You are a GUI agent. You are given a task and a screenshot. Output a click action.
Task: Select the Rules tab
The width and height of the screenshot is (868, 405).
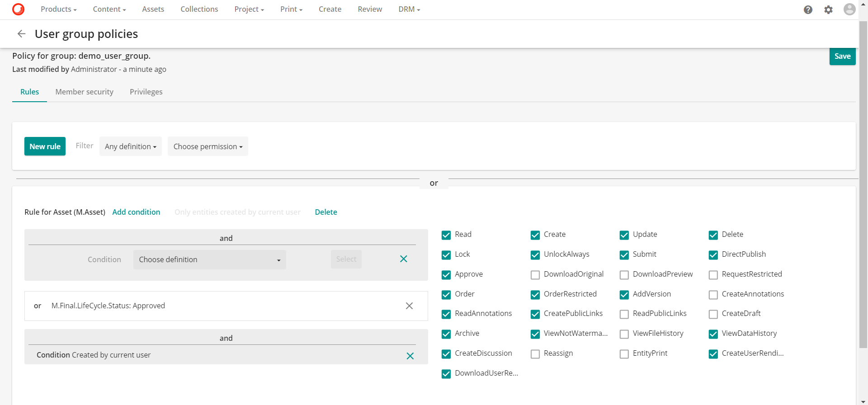30,92
